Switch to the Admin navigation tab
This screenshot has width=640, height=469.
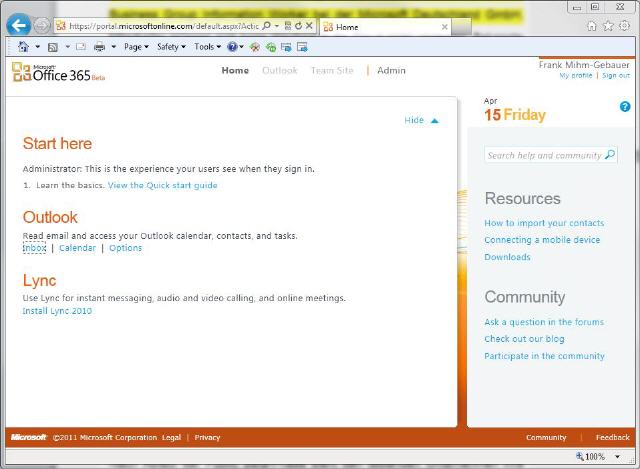[x=391, y=71]
